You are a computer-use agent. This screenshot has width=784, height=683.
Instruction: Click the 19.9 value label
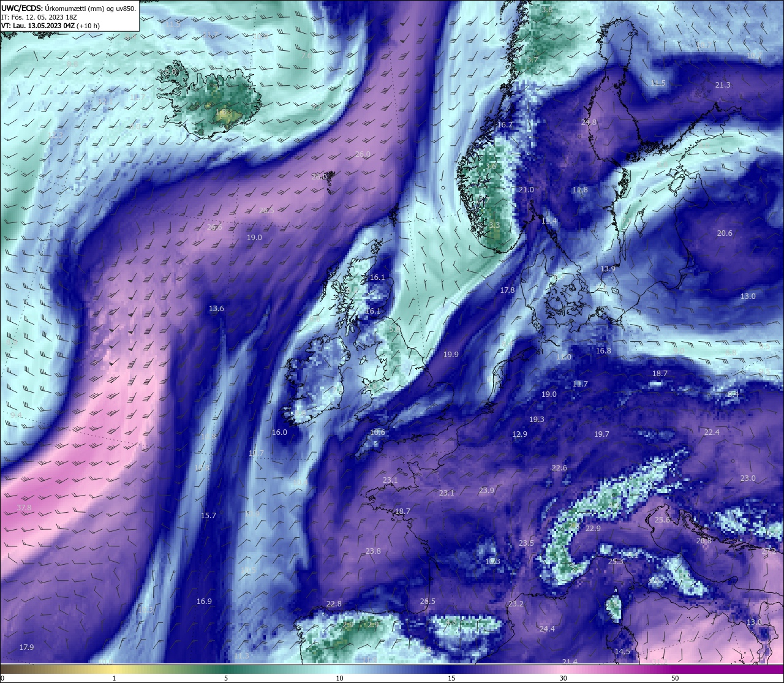[451, 354]
